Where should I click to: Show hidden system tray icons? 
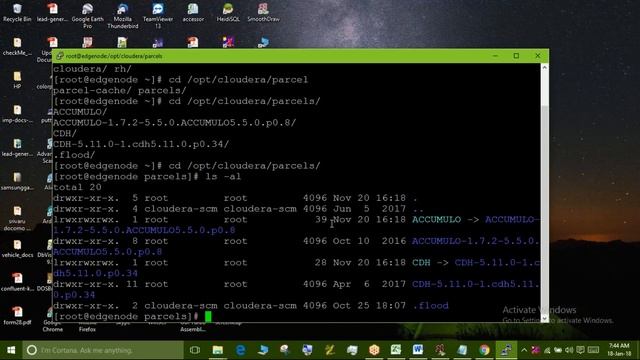[x=524, y=350]
